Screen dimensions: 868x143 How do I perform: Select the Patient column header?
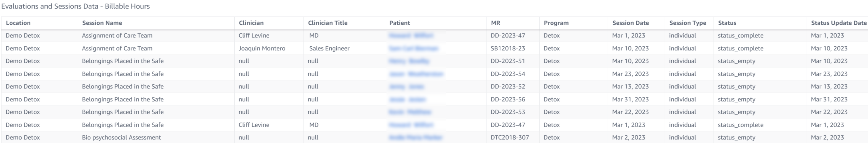point(400,23)
